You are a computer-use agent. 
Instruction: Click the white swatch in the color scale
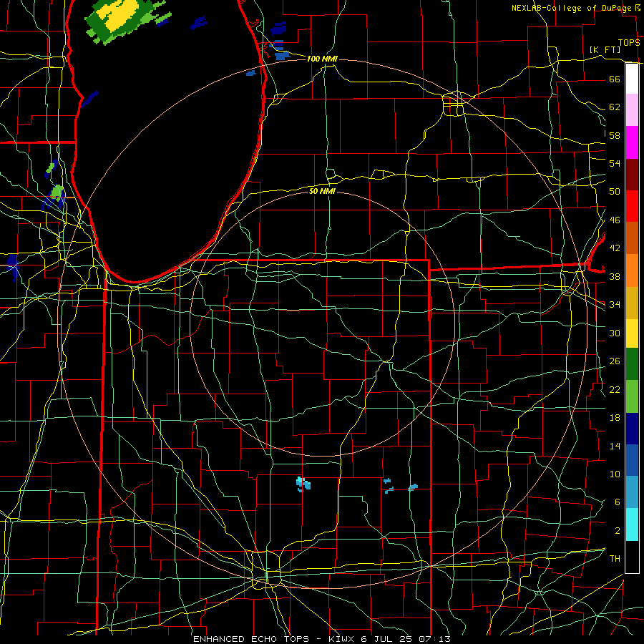pyautogui.click(x=632, y=79)
